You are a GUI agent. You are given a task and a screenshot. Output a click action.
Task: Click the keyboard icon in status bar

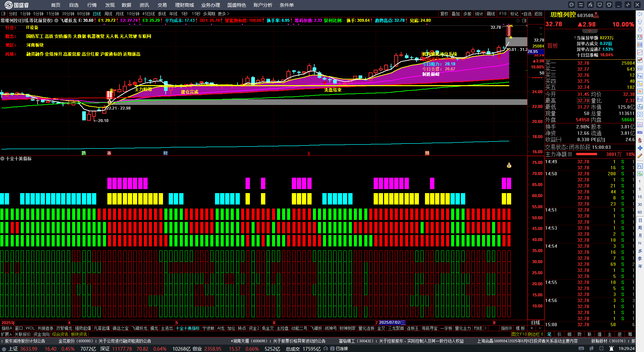tap(581, 349)
